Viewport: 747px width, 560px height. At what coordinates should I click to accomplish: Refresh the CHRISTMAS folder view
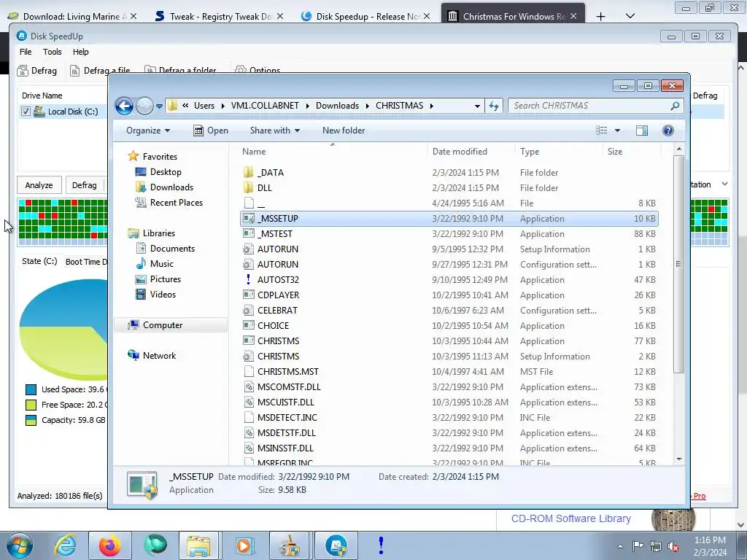tap(494, 106)
